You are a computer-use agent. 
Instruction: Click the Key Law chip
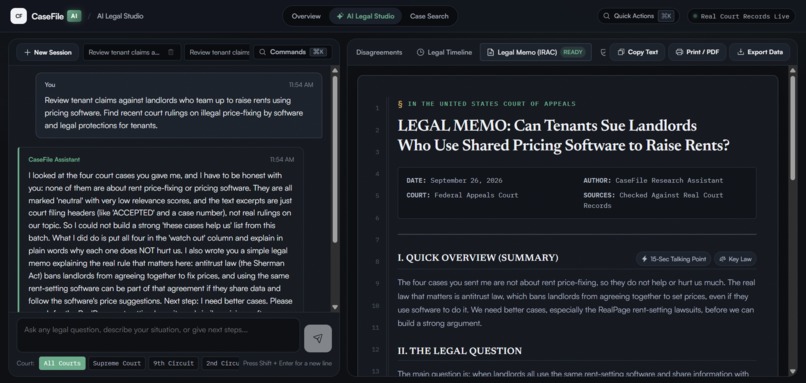(x=735, y=259)
